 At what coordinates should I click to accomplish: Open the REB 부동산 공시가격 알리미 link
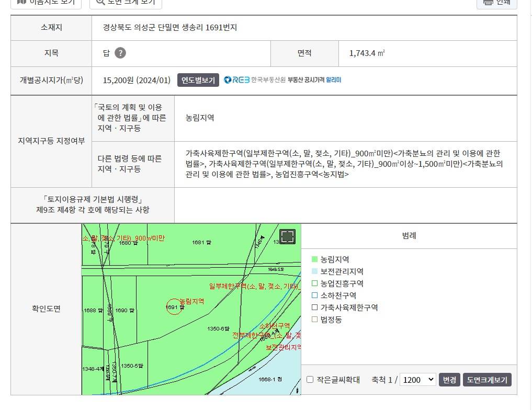(282, 80)
